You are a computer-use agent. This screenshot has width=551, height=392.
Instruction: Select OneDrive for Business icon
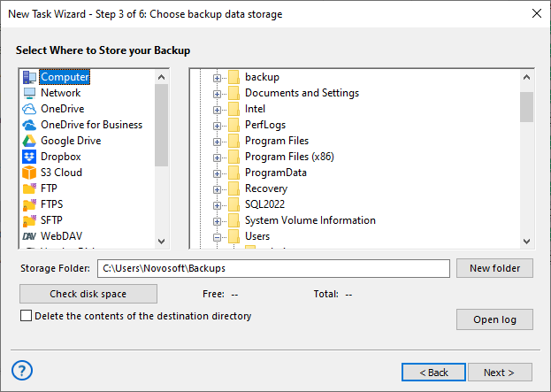[x=29, y=125]
